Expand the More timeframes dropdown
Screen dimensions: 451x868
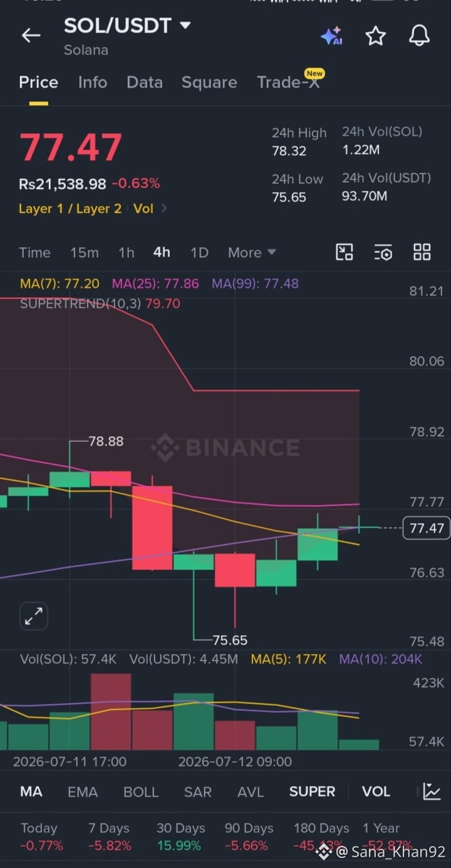(252, 253)
